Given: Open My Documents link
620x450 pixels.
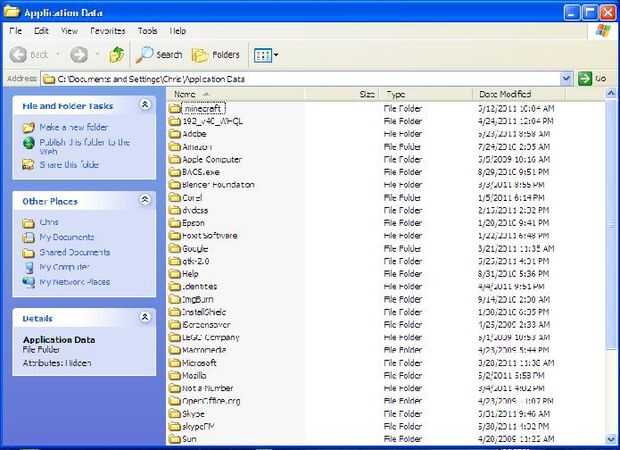Looking at the screenshot, I should [x=67, y=237].
